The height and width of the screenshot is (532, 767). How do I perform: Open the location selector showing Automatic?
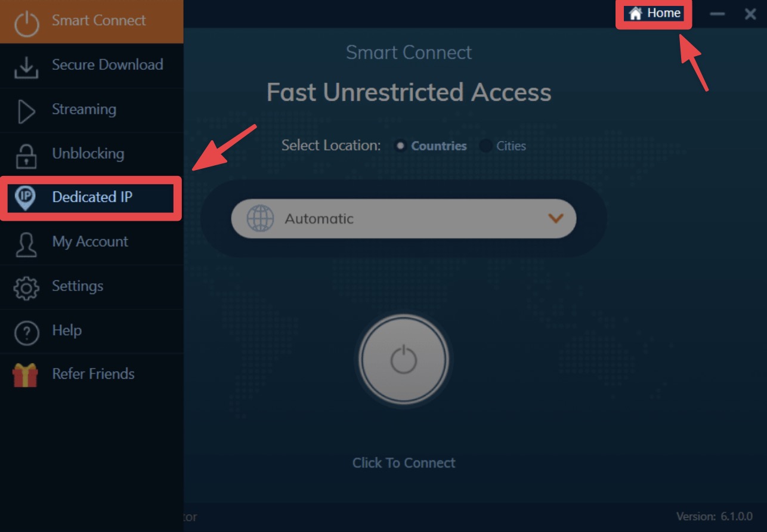click(404, 219)
